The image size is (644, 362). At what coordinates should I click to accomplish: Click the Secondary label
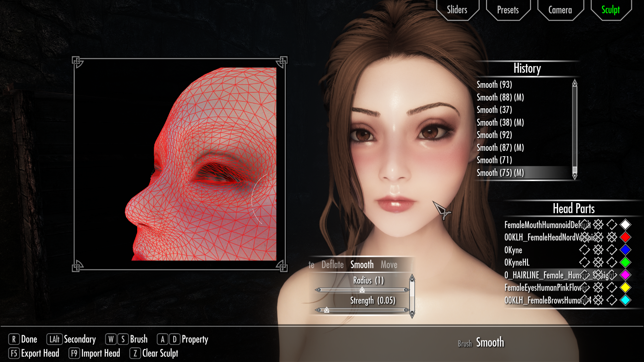(80, 339)
